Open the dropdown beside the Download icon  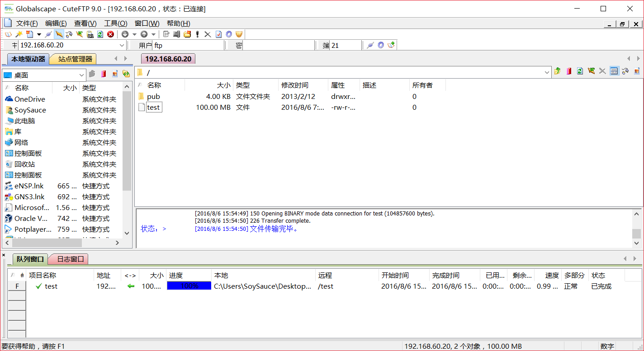134,34
